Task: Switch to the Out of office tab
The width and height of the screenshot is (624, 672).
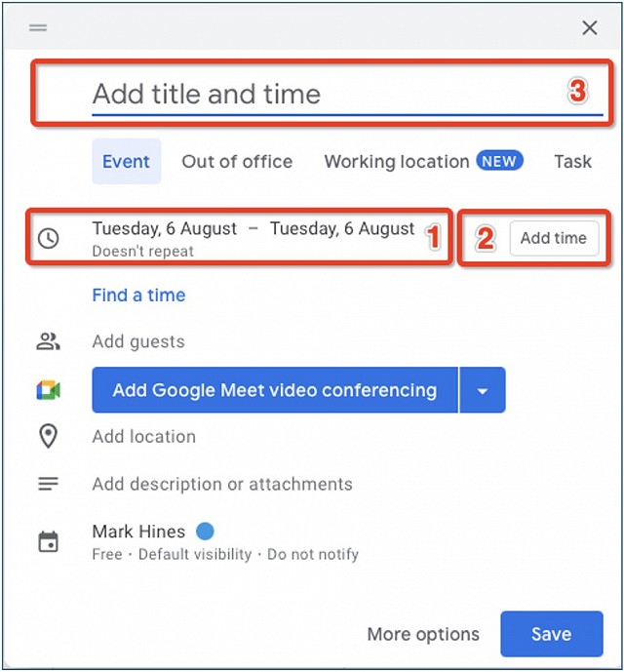Action: tap(237, 162)
